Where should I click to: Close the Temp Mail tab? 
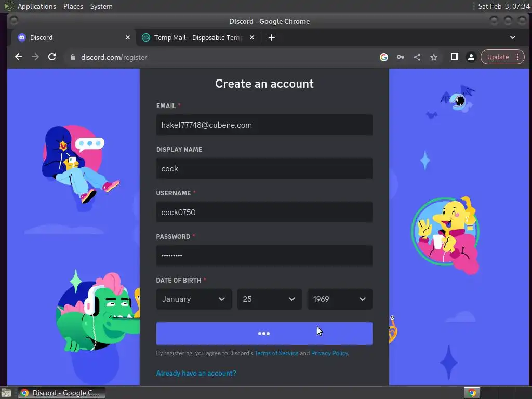[252, 37]
